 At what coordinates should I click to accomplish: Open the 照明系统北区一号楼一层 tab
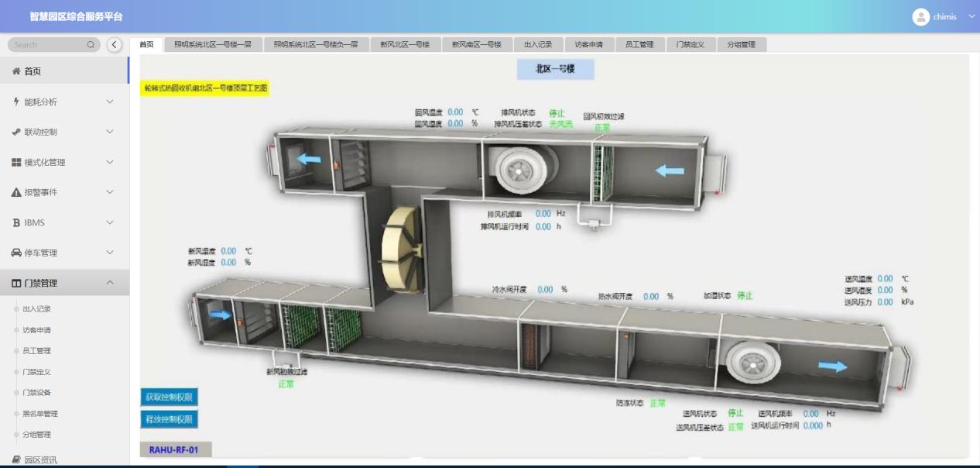click(x=212, y=45)
